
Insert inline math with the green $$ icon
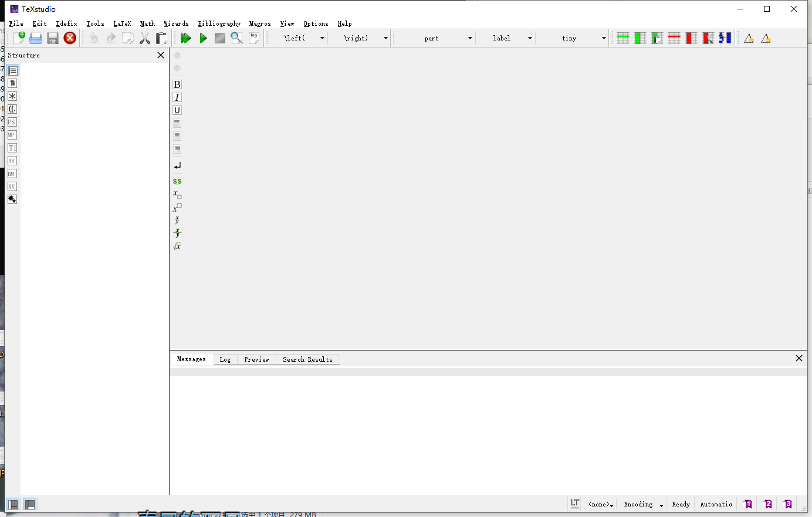(x=177, y=181)
